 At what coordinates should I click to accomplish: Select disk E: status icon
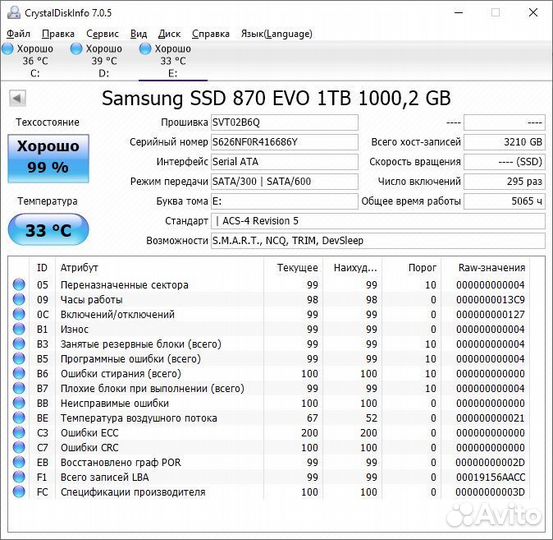click(x=145, y=49)
